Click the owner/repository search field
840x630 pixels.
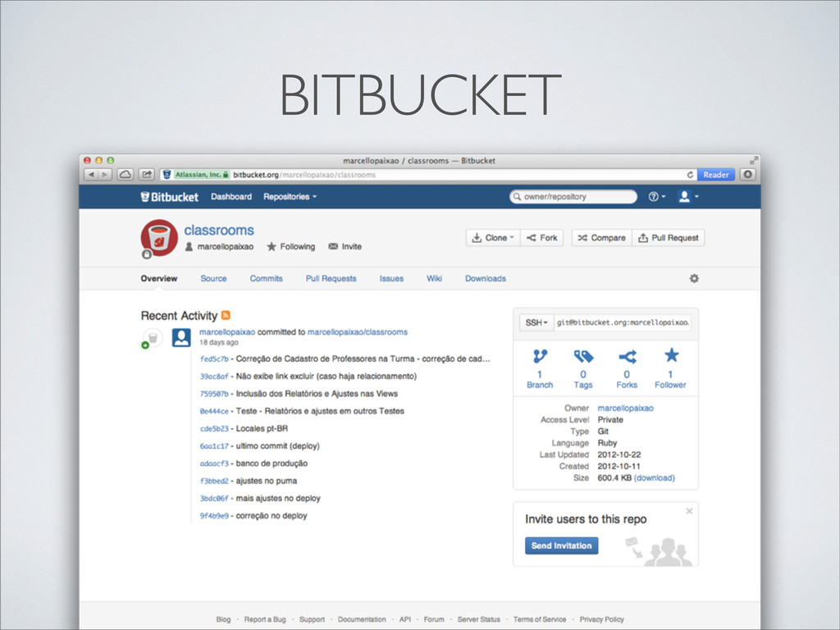click(573, 197)
